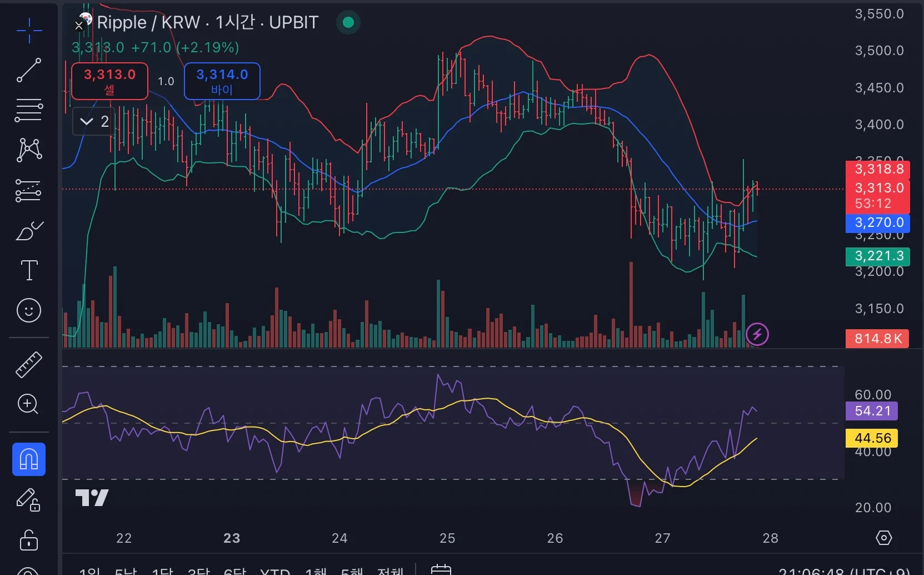Click date 26 on time axis

555,538
